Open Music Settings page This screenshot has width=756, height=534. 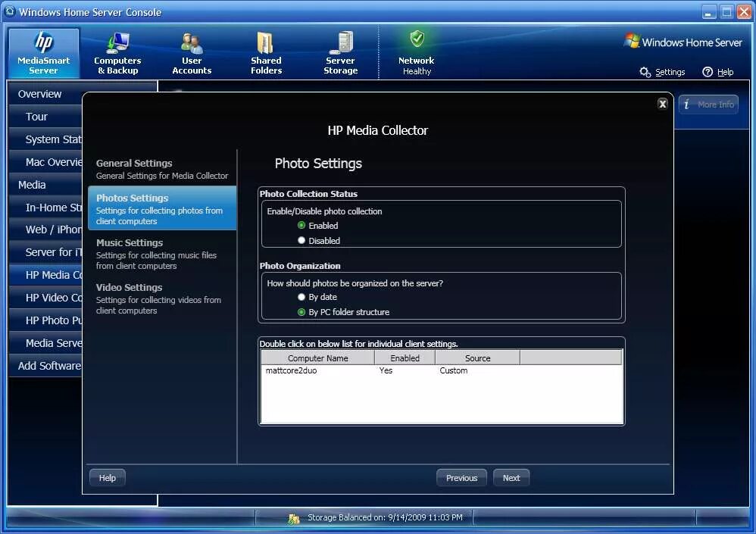pyautogui.click(x=162, y=254)
